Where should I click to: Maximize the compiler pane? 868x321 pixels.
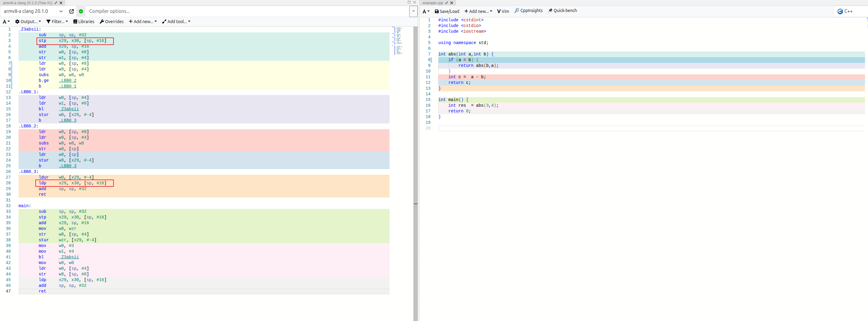[x=409, y=2]
